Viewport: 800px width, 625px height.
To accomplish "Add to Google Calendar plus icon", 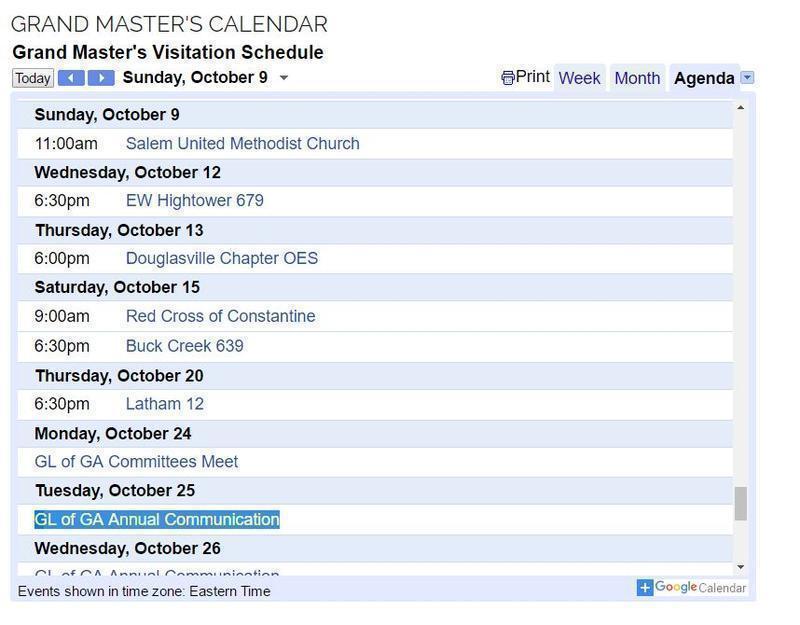I will click(645, 588).
